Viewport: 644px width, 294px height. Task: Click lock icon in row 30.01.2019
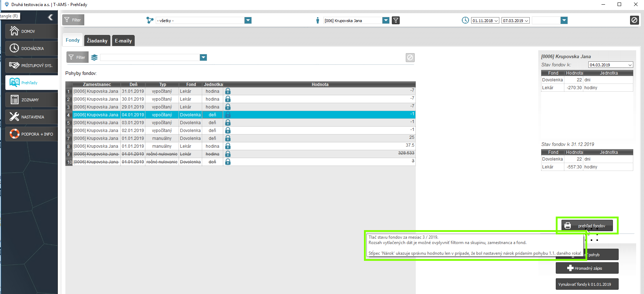pos(228,99)
